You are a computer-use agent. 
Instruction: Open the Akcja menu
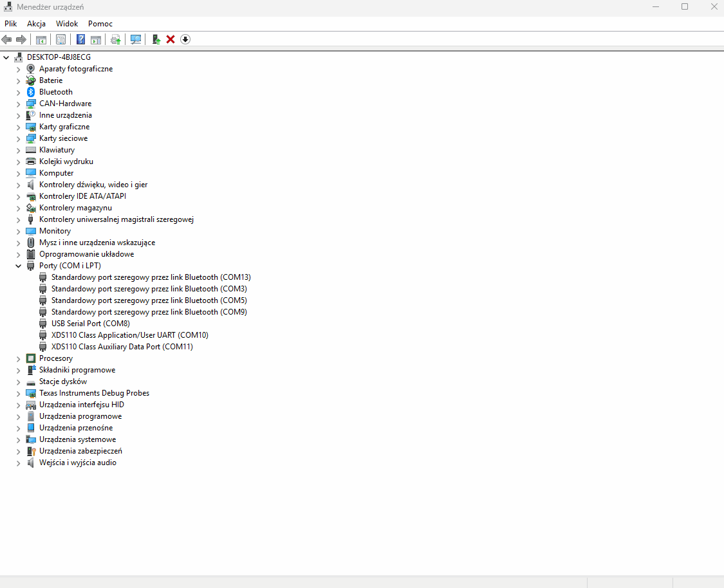36,24
